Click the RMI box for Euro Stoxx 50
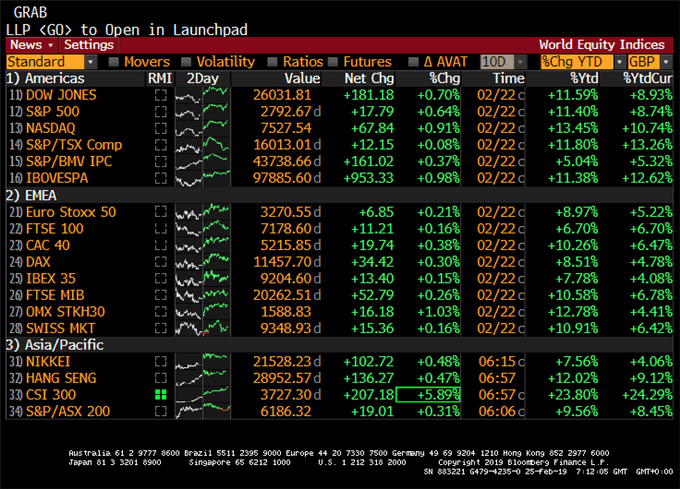The height and width of the screenshot is (489, 680). (x=161, y=212)
